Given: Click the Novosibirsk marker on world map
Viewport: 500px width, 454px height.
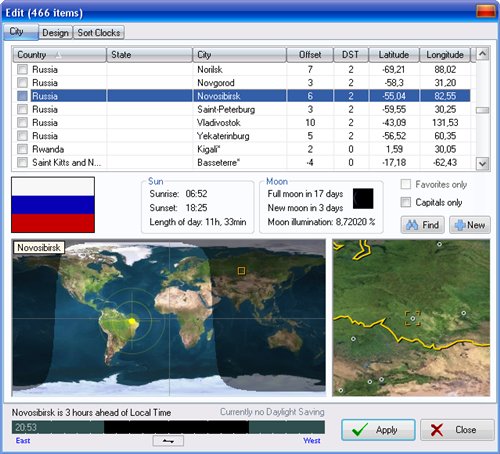Looking at the screenshot, I should (241, 270).
